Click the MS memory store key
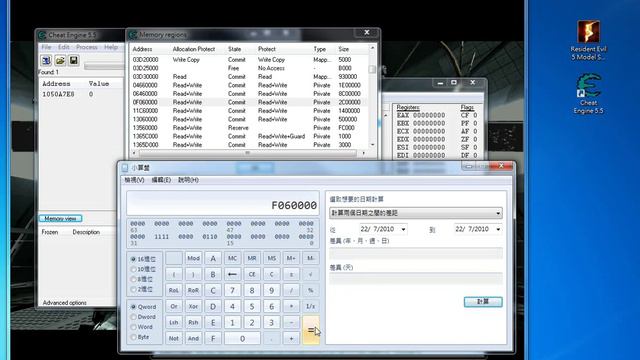The width and height of the screenshot is (640, 360). (271, 258)
